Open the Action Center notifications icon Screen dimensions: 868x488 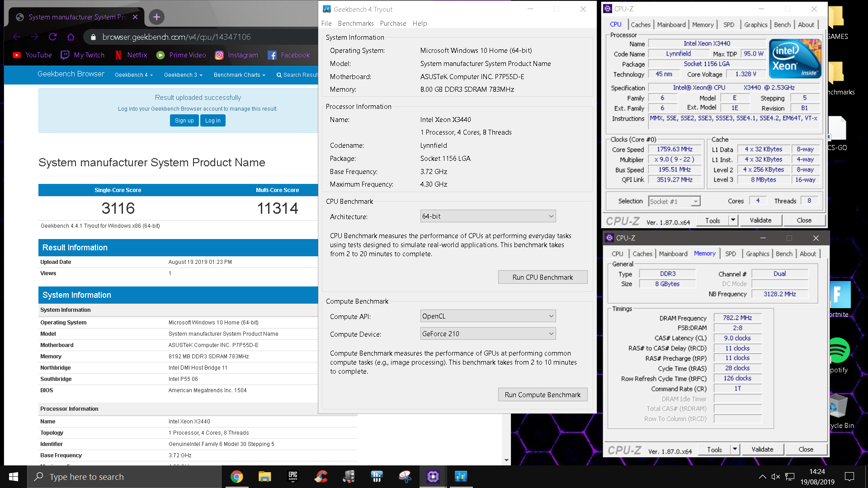[x=849, y=477]
